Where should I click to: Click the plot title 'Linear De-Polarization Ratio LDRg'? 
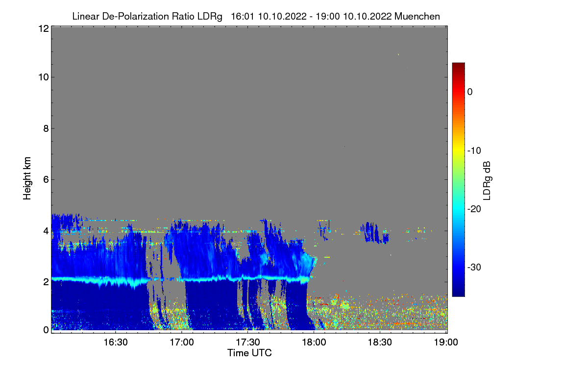pyautogui.click(x=147, y=17)
